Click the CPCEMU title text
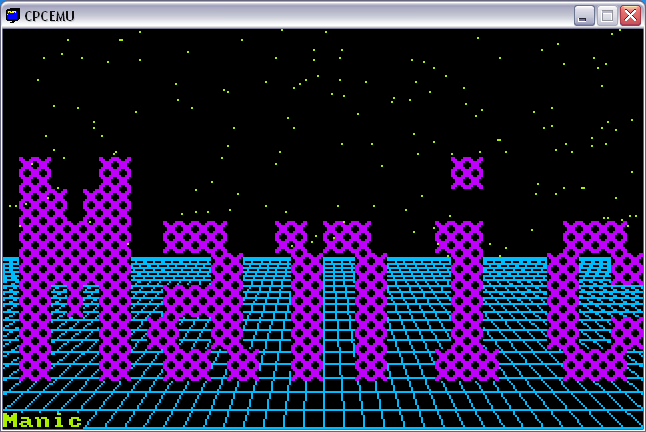This screenshot has width=646, height=432. (x=49, y=16)
